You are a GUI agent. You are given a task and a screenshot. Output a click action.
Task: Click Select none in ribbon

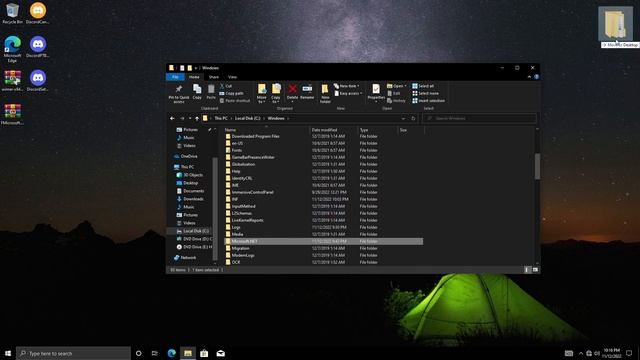[x=425, y=93]
